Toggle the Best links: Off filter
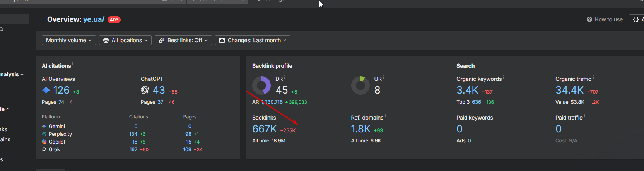 click(183, 40)
